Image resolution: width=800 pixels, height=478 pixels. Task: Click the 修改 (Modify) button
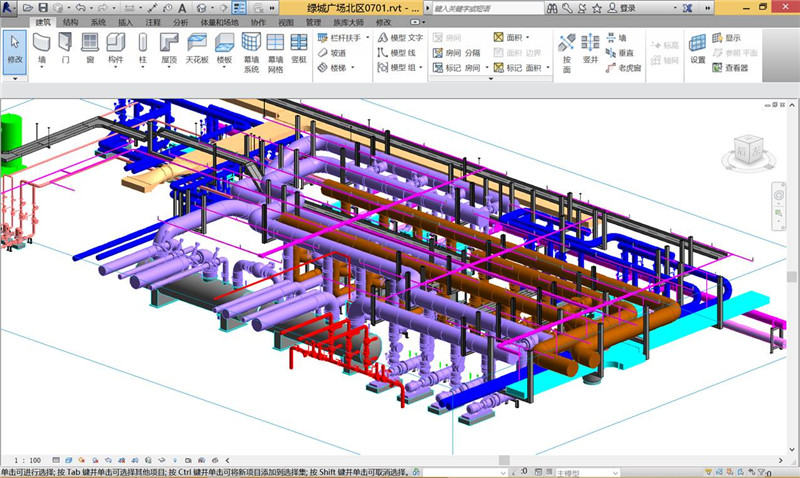point(15,48)
